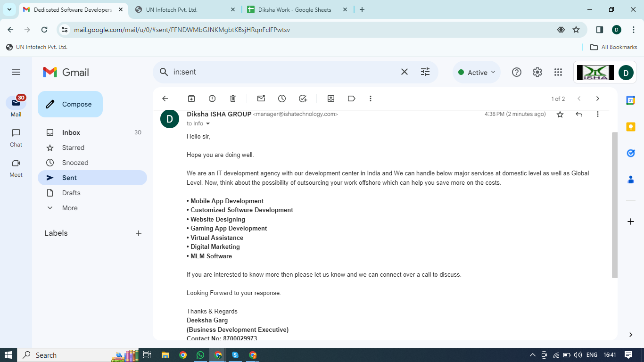
Task: Expand recipient details next to 'to Info'
Action: [x=208, y=123]
